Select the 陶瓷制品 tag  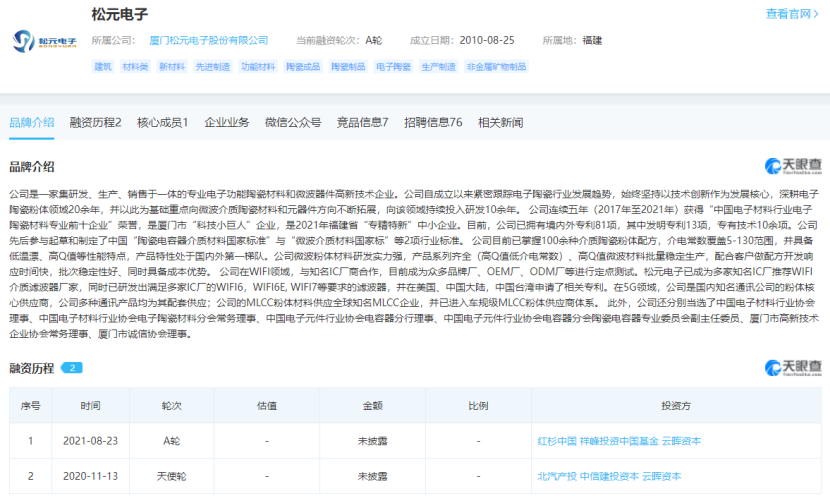pos(348,67)
